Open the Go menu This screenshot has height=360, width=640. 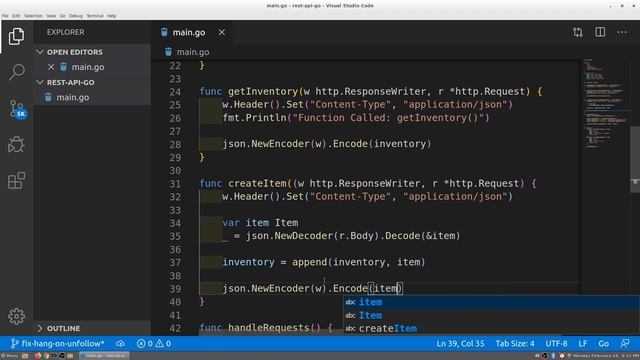[x=62, y=16]
